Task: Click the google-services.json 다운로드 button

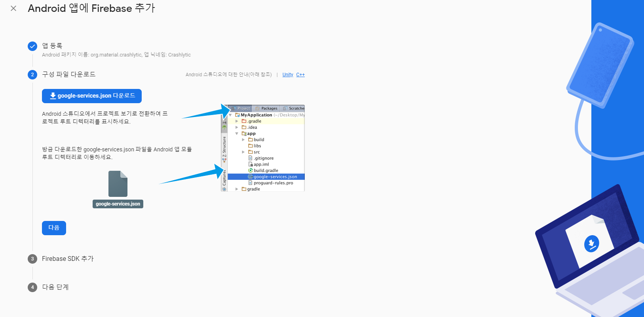Action: click(x=92, y=96)
